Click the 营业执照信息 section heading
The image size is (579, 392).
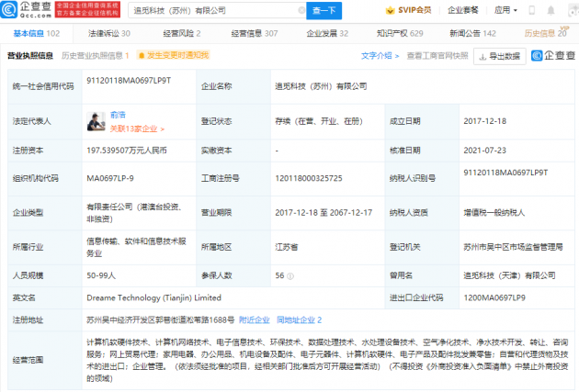[30, 56]
